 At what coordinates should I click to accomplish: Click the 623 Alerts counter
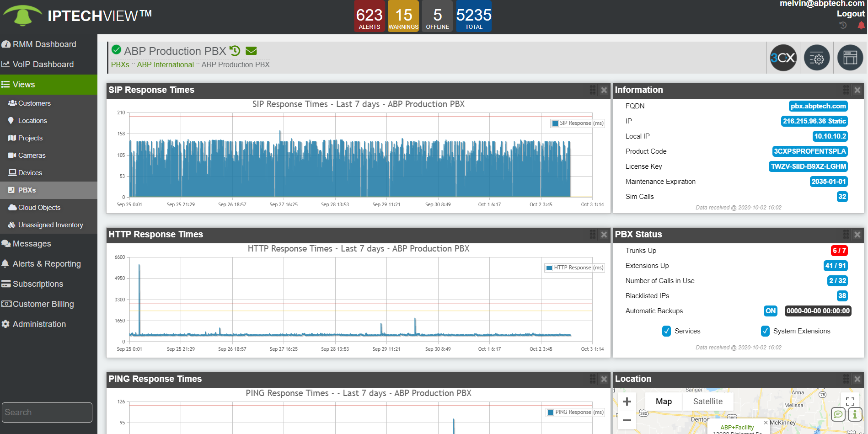pos(370,16)
